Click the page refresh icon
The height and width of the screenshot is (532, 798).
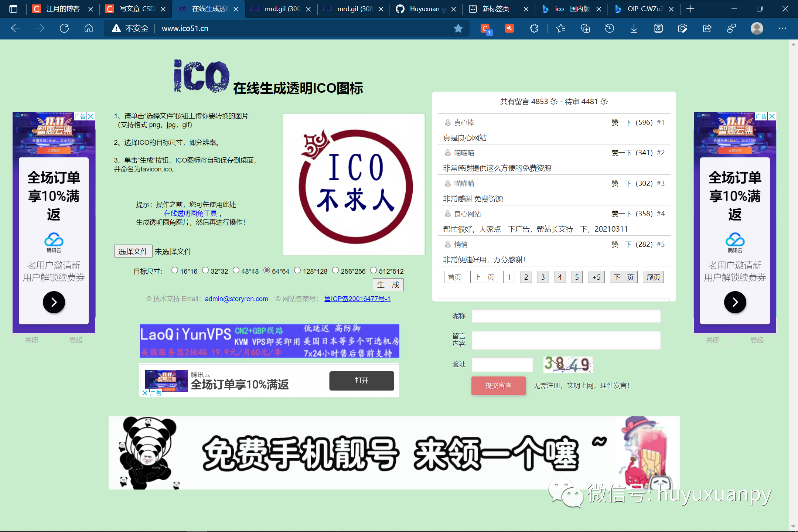point(64,28)
